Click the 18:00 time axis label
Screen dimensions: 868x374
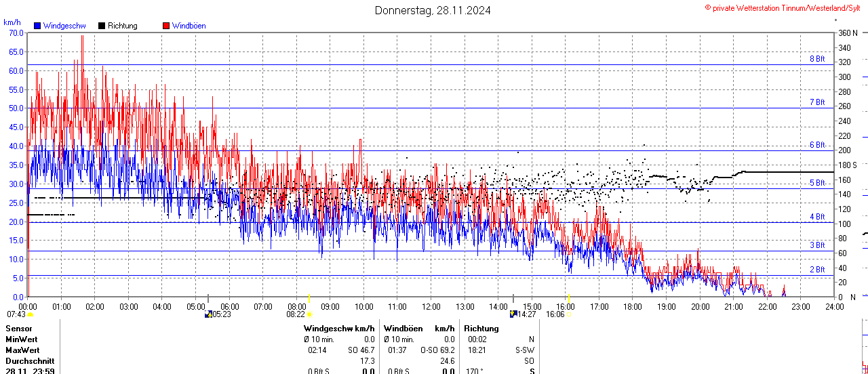click(x=633, y=307)
